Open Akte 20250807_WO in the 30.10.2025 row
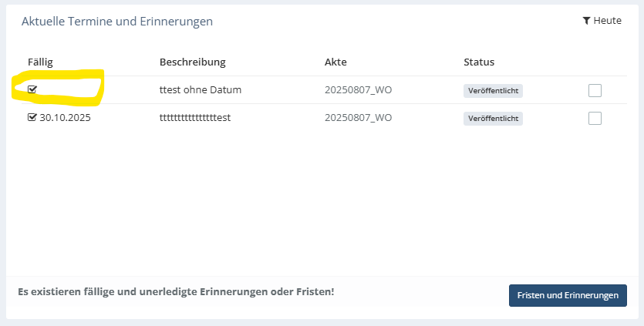 [x=358, y=117]
